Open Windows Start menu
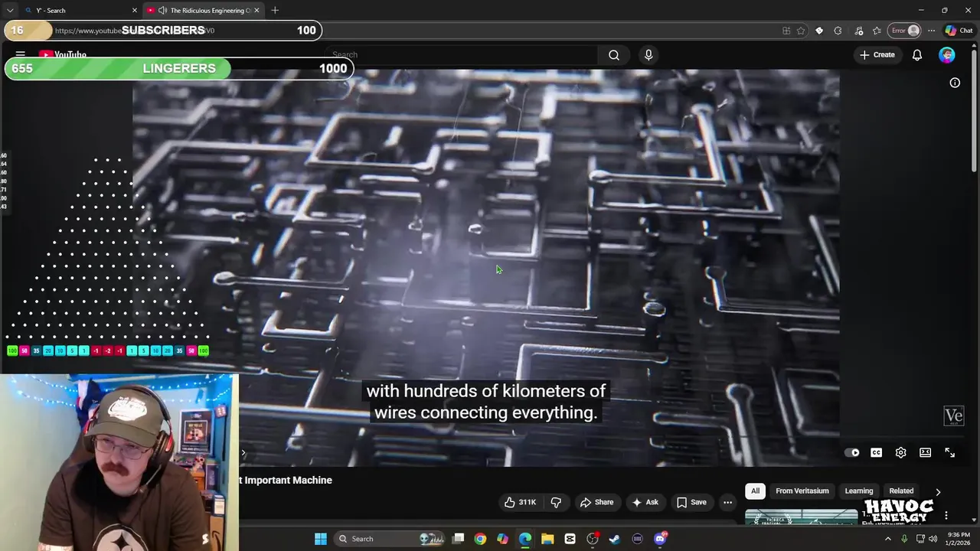This screenshot has height=551, width=980. (x=321, y=539)
